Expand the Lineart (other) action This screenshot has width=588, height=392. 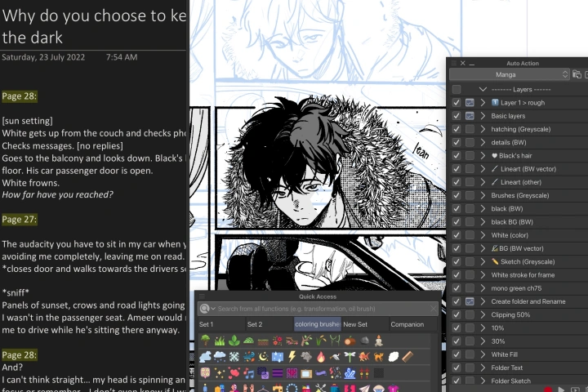[x=483, y=182]
